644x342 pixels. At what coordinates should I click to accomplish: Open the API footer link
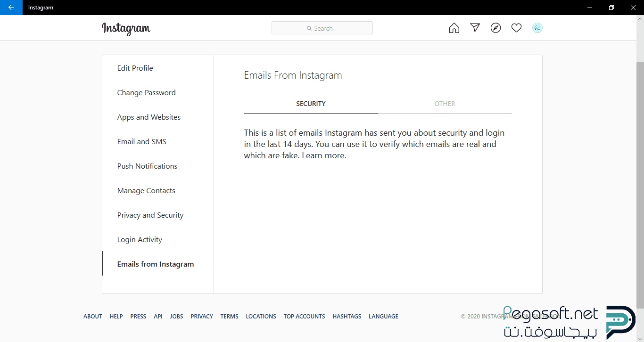tap(158, 317)
